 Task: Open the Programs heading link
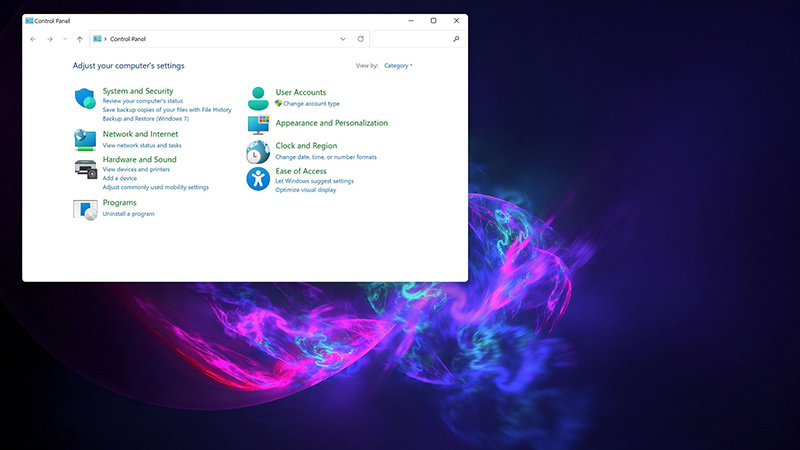pos(119,203)
